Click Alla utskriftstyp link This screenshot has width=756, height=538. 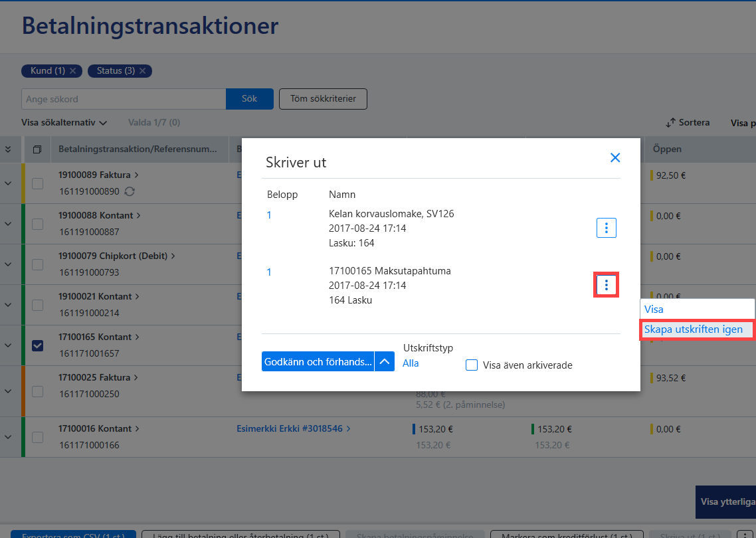click(411, 363)
